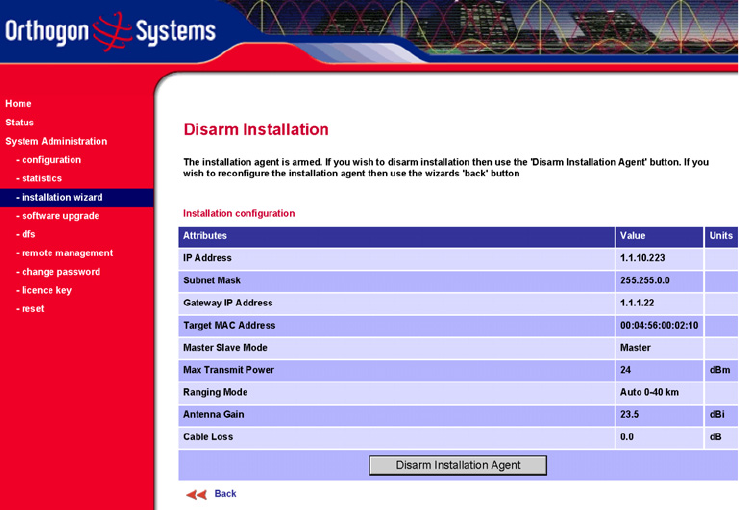Click the Units column header
The width and height of the screenshot is (739, 510).
point(721,236)
